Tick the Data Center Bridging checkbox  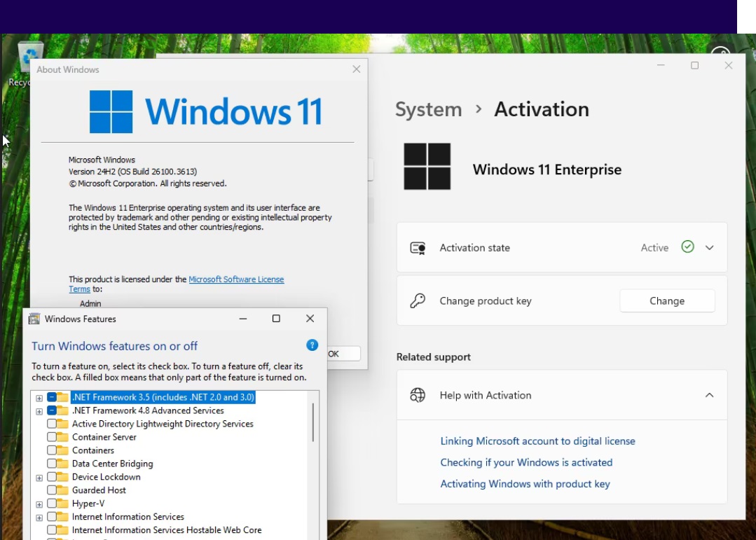click(x=52, y=464)
